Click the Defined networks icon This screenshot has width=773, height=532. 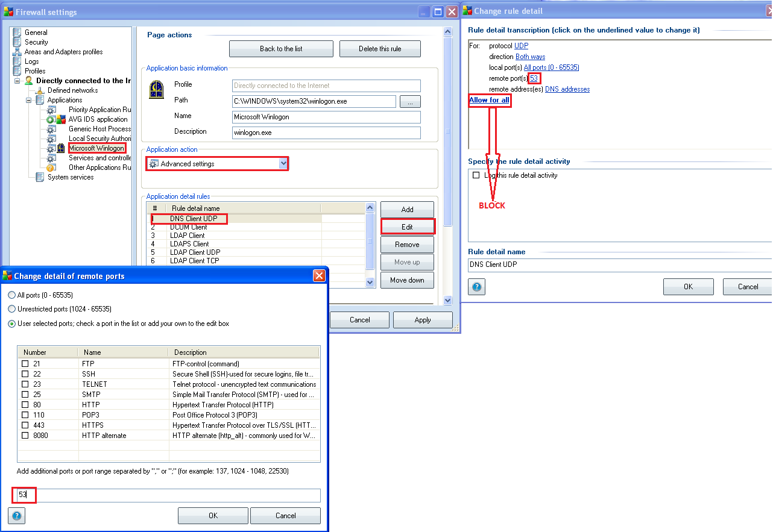[40, 90]
